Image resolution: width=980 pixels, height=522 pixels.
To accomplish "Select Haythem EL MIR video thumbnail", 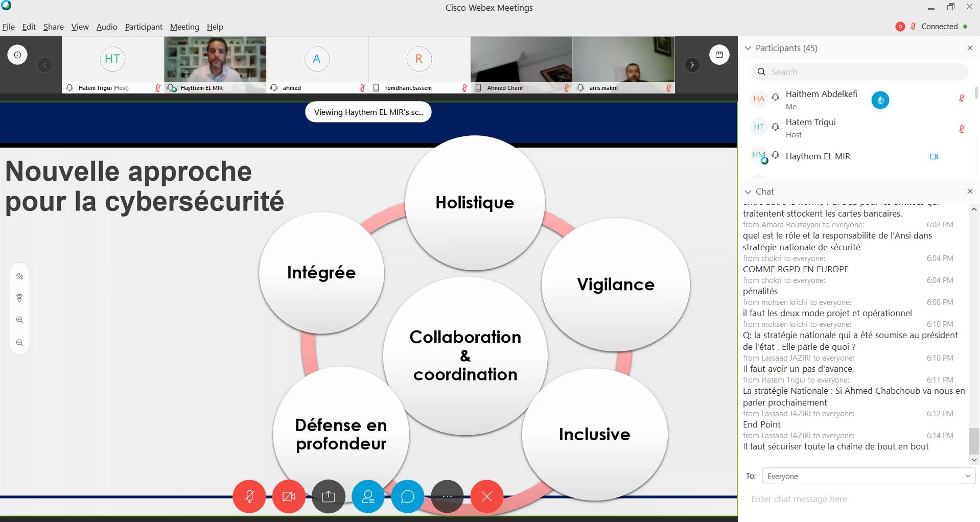I will [215, 65].
